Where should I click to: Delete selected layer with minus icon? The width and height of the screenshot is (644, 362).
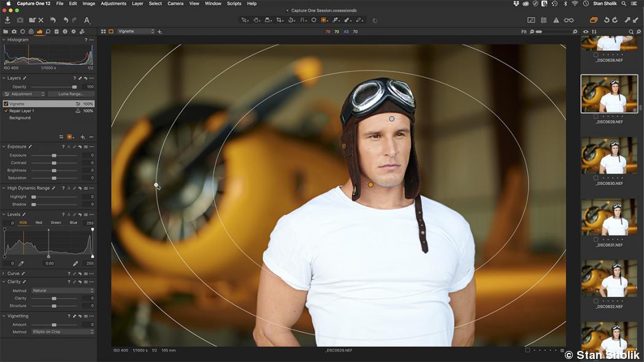[91, 137]
